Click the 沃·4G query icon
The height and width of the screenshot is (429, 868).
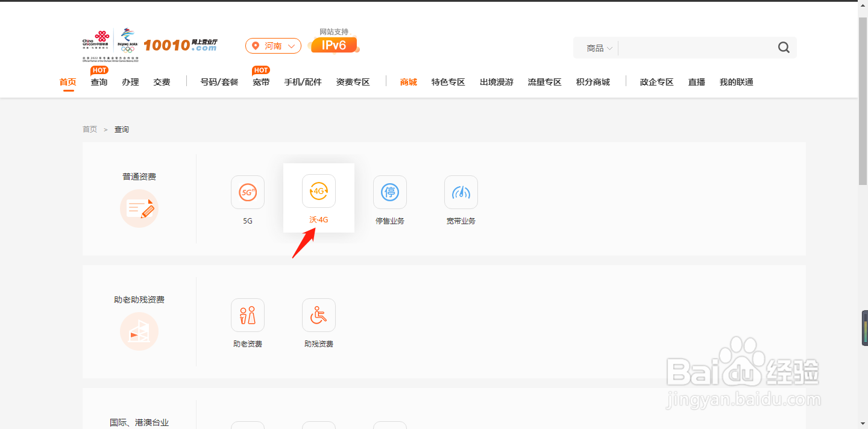pos(318,190)
